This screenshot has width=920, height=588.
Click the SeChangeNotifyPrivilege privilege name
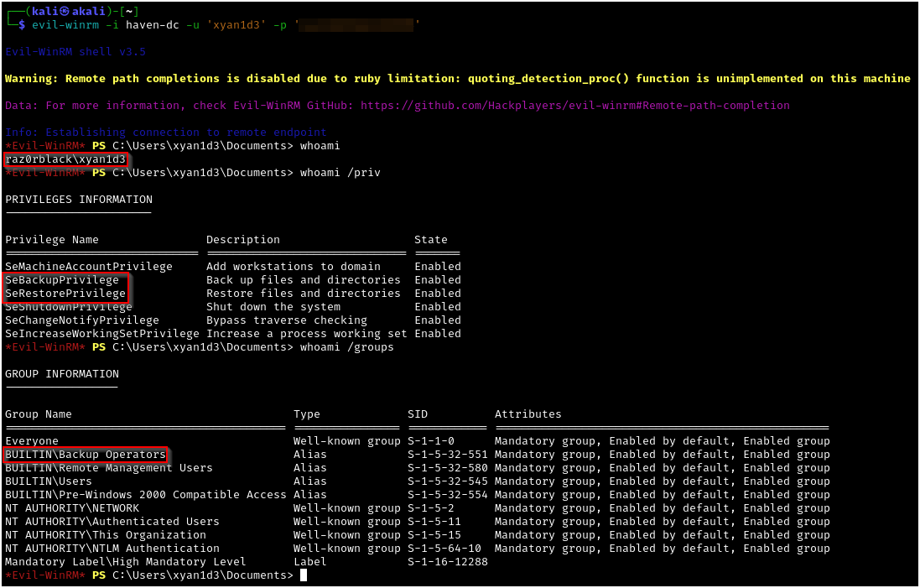coord(81,320)
